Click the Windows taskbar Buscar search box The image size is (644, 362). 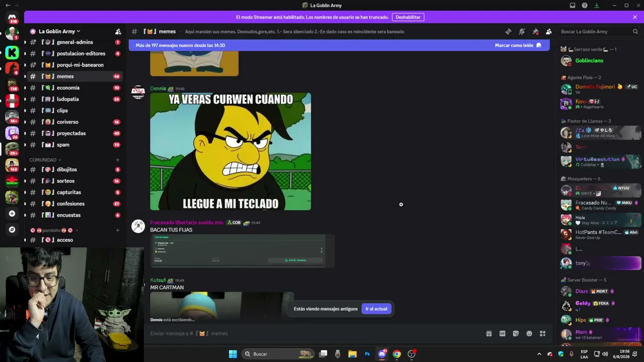[278, 354]
